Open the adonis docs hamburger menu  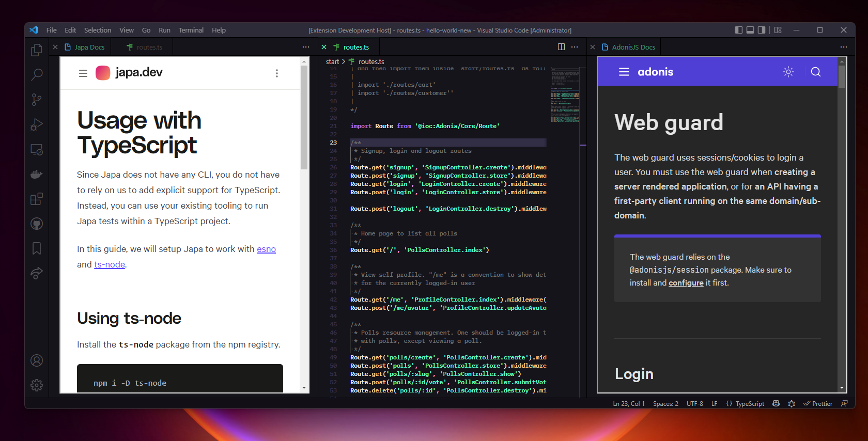[624, 72]
